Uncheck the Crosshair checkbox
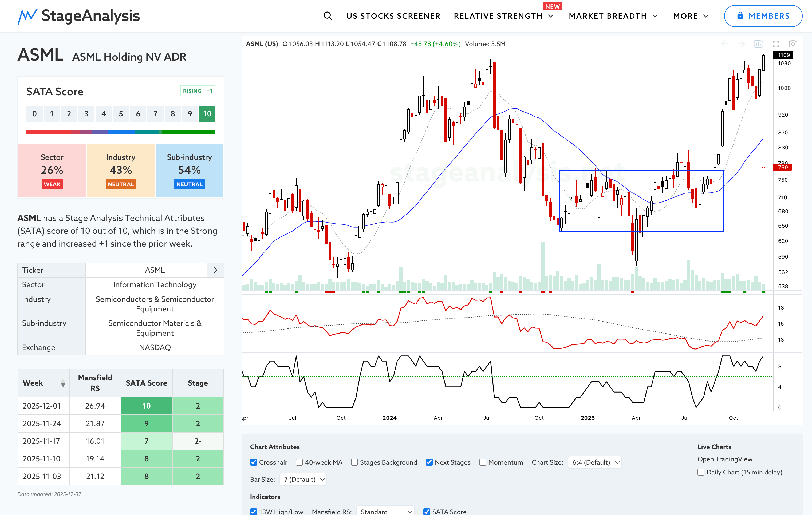This screenshot has width=812, height=515. coord(254,462)
